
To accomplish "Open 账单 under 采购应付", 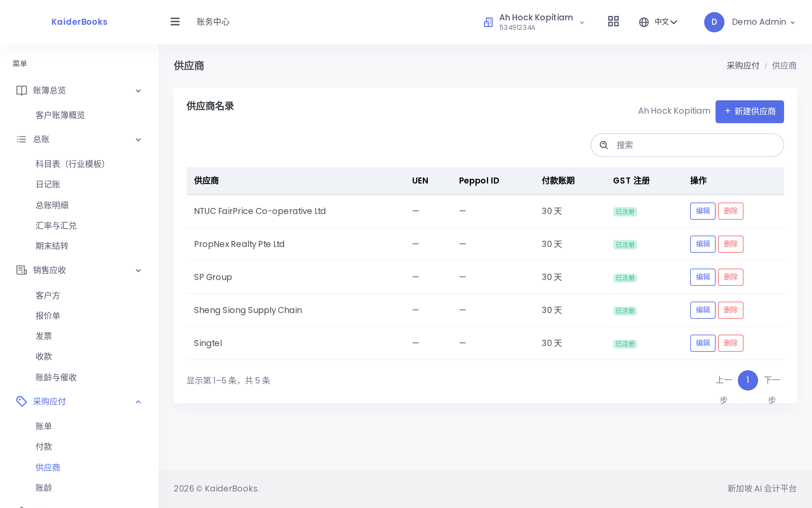I will click(44, 426).
